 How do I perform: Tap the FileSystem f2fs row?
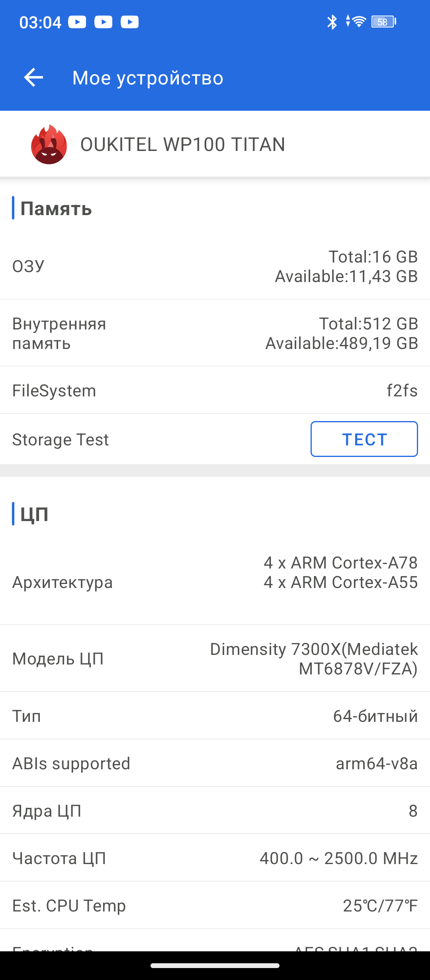point(215,390)
